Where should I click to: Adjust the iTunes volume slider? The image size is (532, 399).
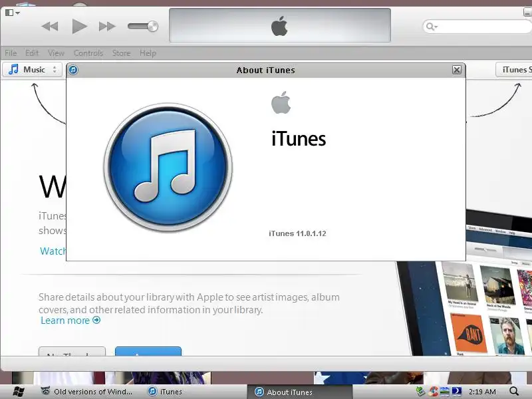click(x=143, y=27)
